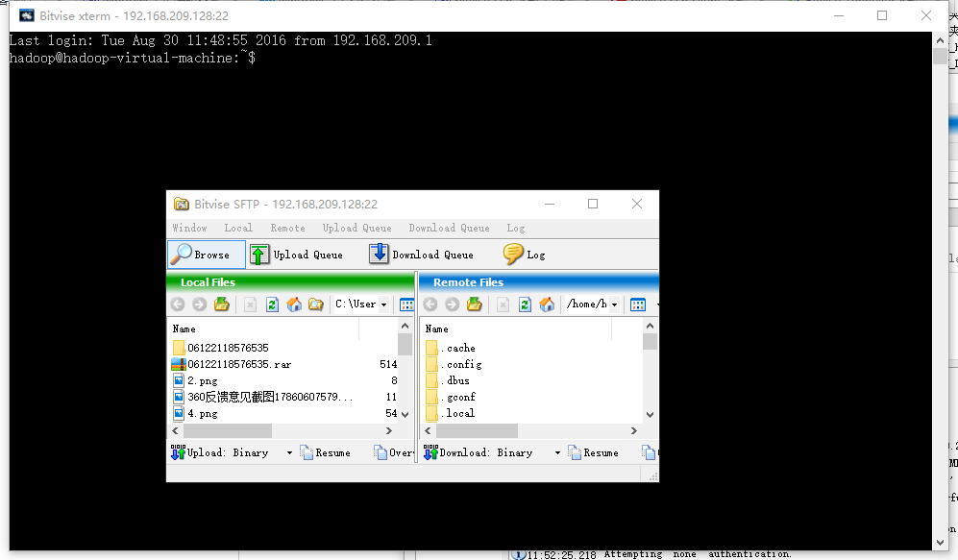The width and height of the screenshot is (958, 560).
Task: Open the Browse view in SFTP toolbar
Action: 207,255
